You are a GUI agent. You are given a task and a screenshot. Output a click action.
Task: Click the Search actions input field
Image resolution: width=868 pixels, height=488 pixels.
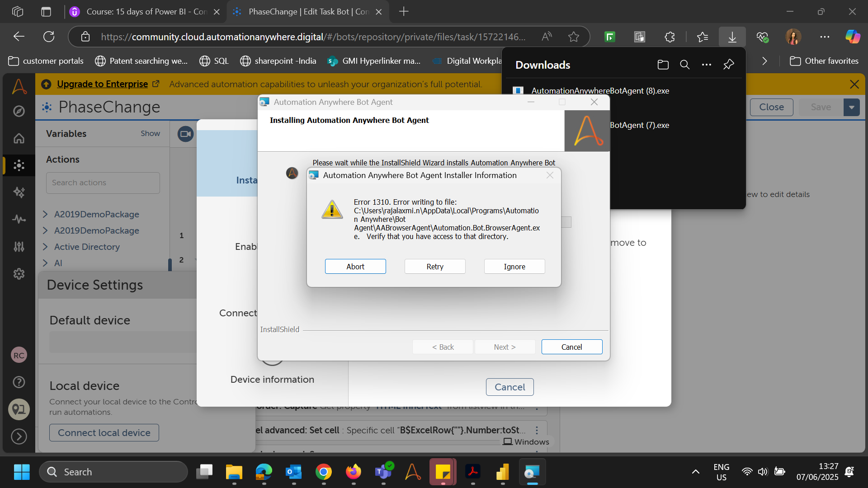point(103,183)
